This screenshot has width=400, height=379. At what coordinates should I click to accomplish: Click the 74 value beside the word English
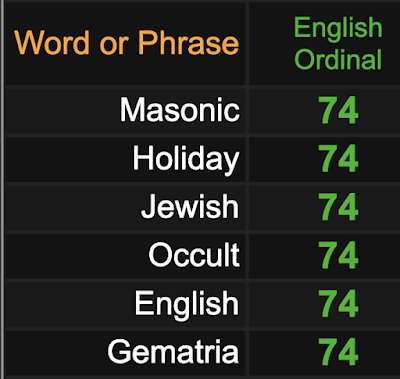(338, 303)
